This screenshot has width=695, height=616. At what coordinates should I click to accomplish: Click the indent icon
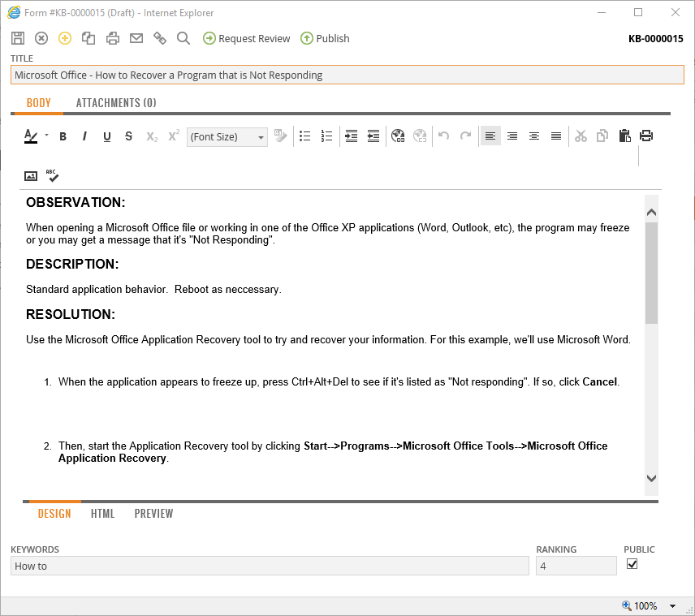tap(351, 136)
